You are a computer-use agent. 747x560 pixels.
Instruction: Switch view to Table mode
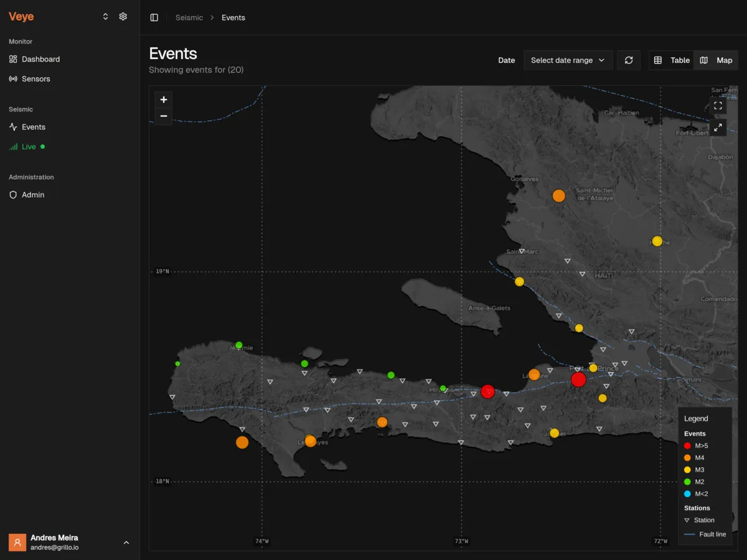point(671,60)
